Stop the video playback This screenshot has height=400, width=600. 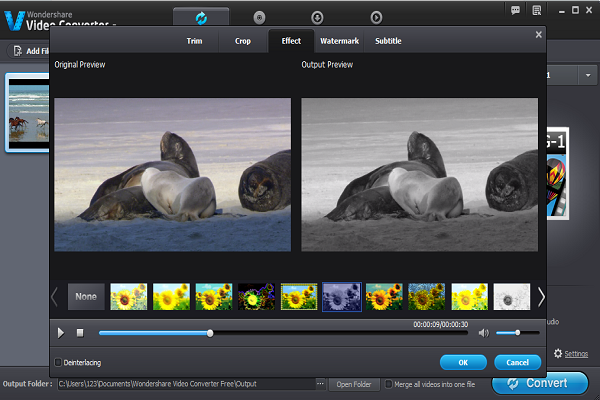[x=81, y=333]
